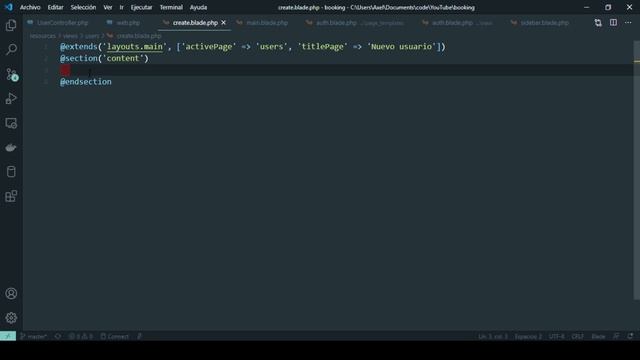The height and width of the screenshot is (360, 640).
Task: Click the 'activePage' key string
Action: (209, 47)
